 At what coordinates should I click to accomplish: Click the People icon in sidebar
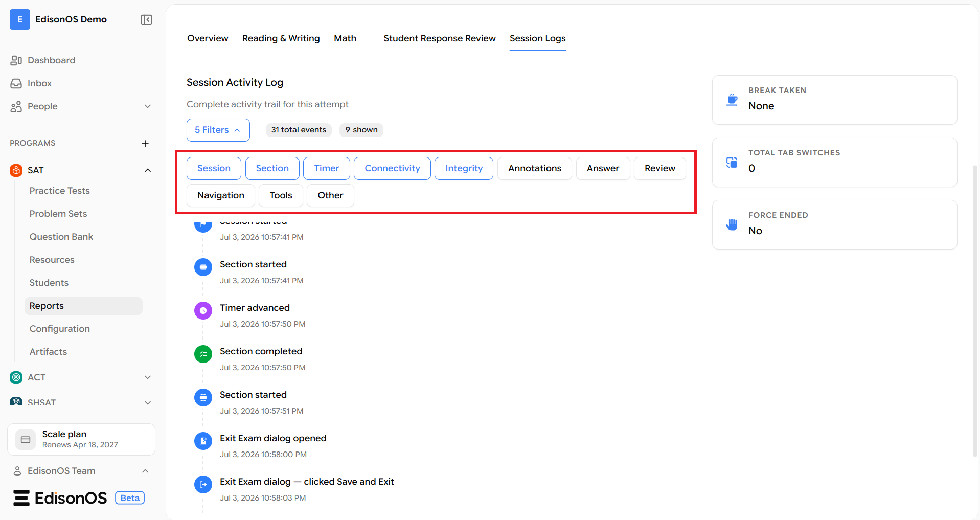(x=16, y=106)
